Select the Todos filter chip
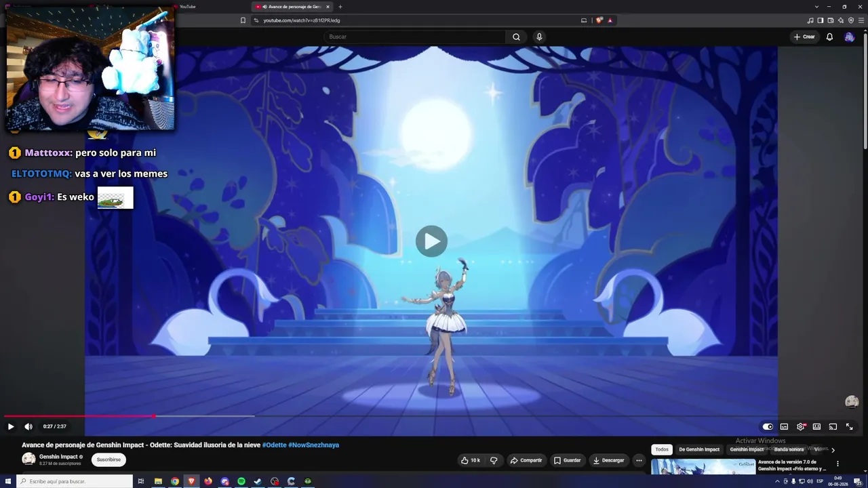 click(662, 449)
